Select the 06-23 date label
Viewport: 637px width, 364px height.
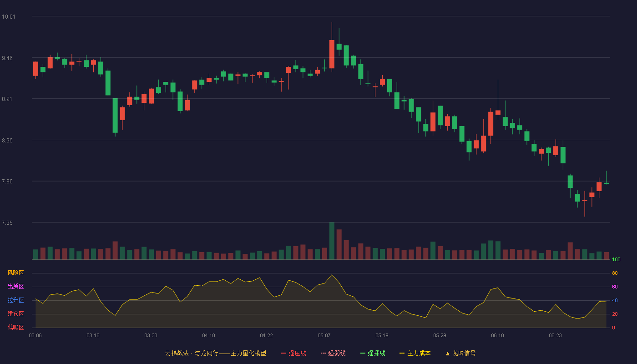555,335
